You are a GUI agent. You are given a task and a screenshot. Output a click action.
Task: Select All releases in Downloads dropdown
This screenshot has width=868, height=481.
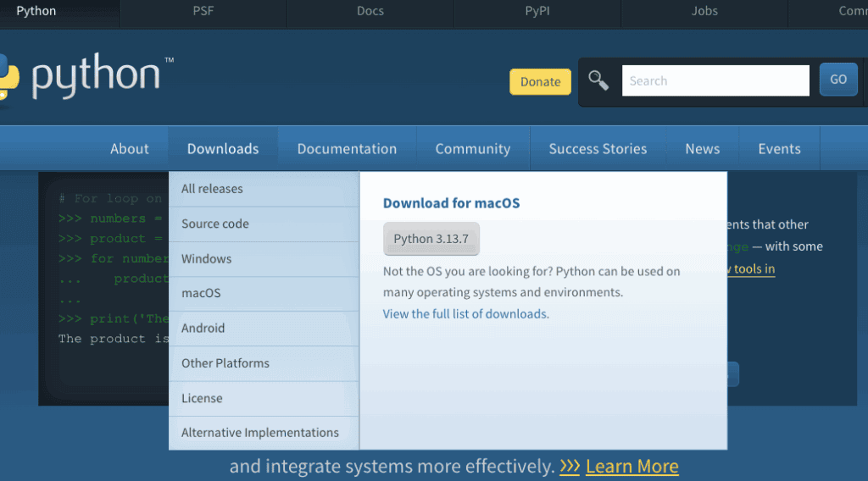pyautogui.click(x=264, y=189)
